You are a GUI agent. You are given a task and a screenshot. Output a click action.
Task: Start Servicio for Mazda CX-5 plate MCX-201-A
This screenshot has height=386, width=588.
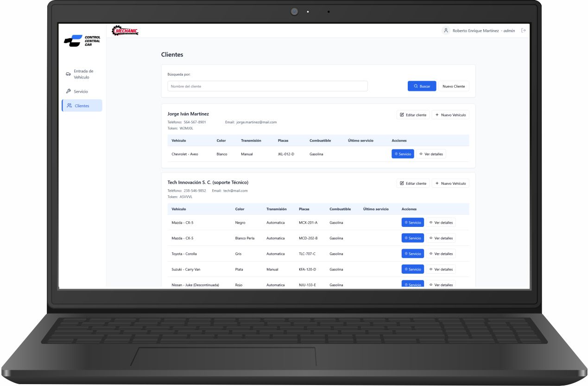tap(412, 223)
